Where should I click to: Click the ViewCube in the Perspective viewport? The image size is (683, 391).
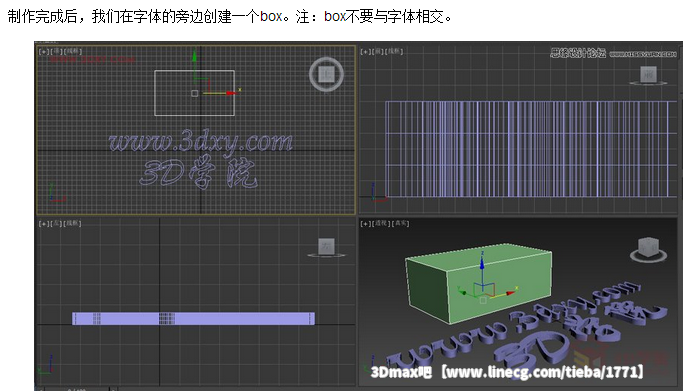point(648,249)
